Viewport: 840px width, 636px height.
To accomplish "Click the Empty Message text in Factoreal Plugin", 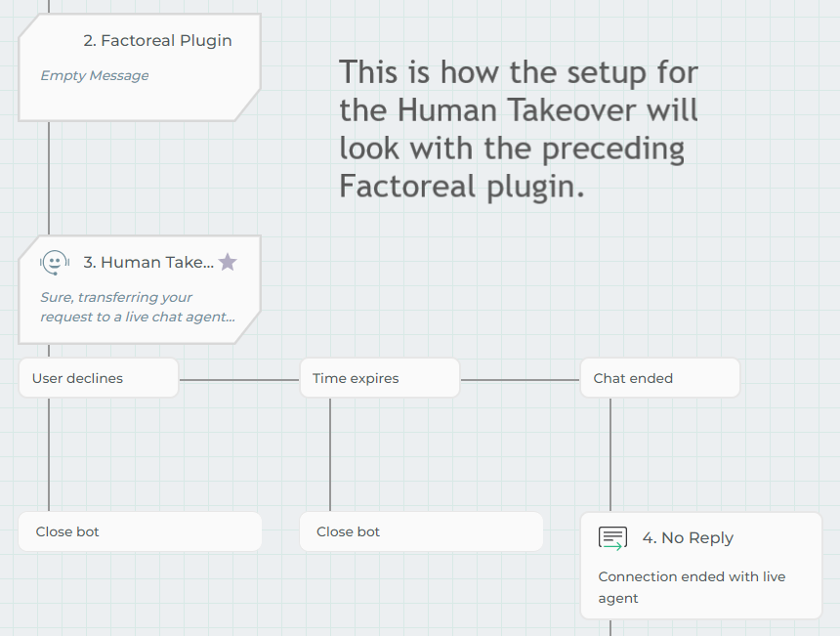I will (94, 75).
